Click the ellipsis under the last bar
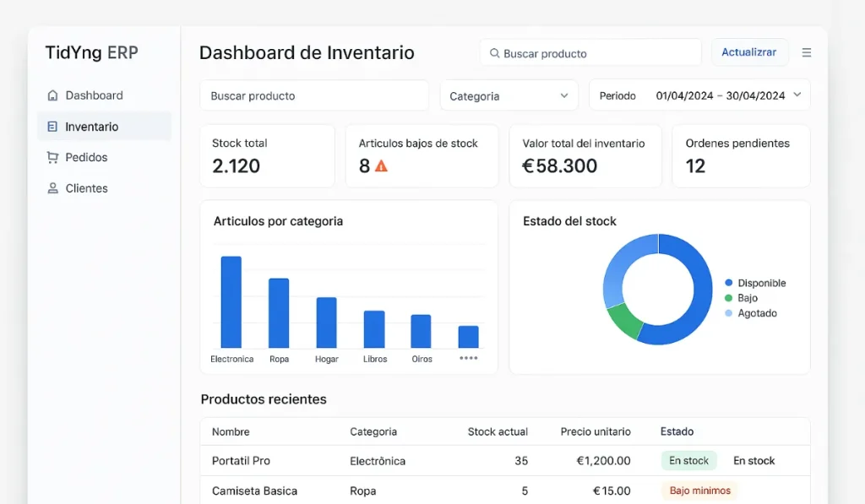The height and width of the screenshot is (504, 865). (x=468, y=358)
